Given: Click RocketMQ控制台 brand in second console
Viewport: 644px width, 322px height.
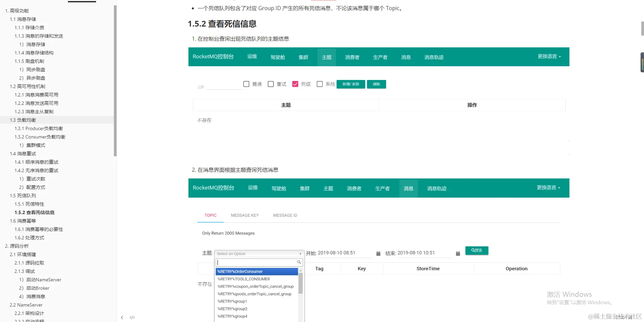Looking at the screenshot, I should pyautogui.click(x=213, y=188).
